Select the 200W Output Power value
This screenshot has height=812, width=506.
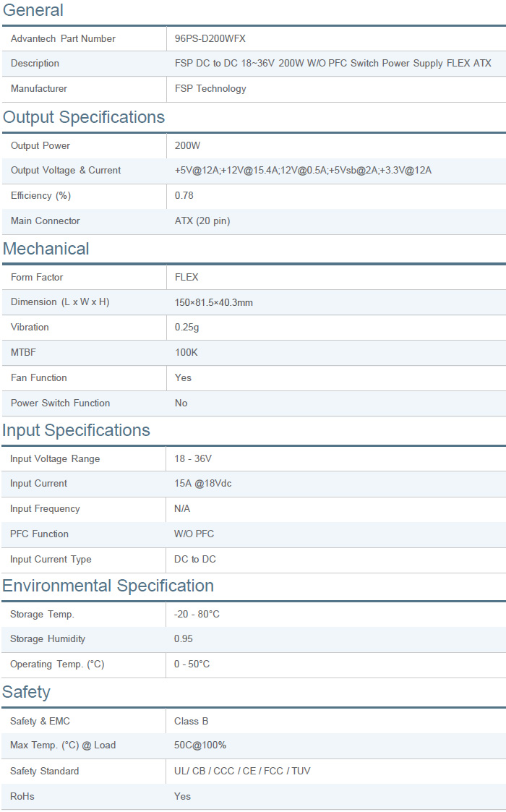pyautogui.click(x=188, y=146)
